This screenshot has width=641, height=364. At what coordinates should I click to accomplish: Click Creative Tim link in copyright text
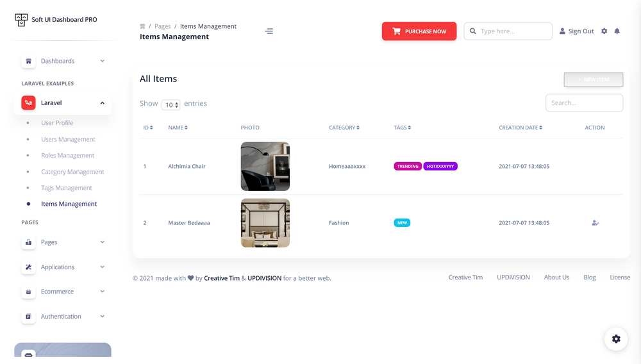[222, 278]
